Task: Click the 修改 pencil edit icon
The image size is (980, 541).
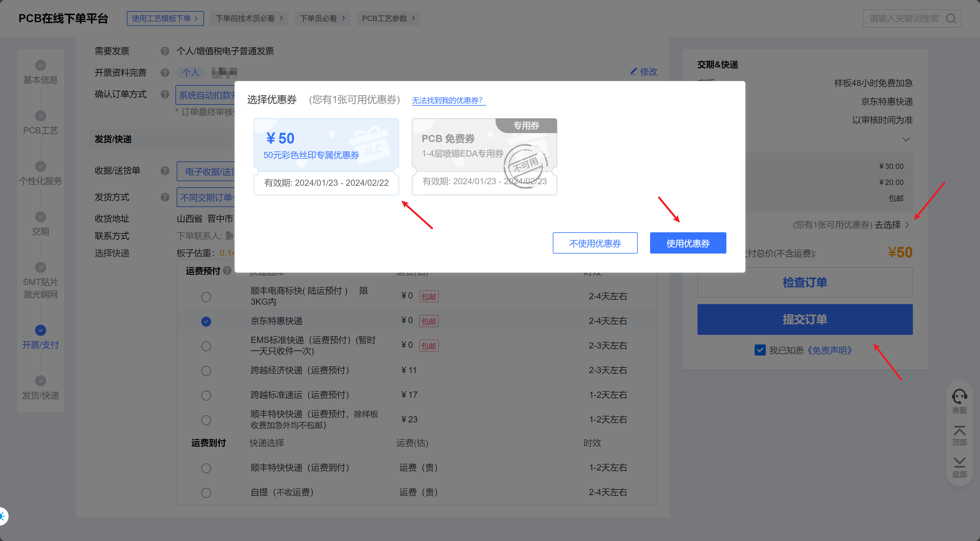Action: click(633, 71)
